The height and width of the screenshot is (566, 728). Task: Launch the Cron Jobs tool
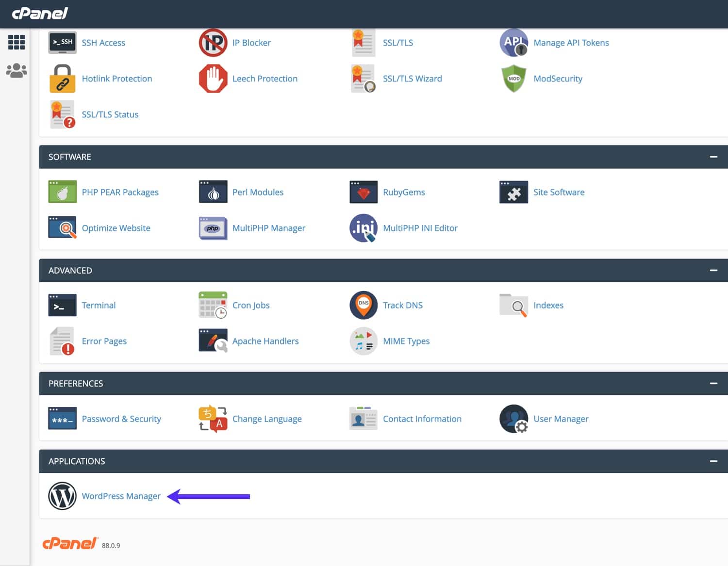pyautogui.click(x=251, y=305)
